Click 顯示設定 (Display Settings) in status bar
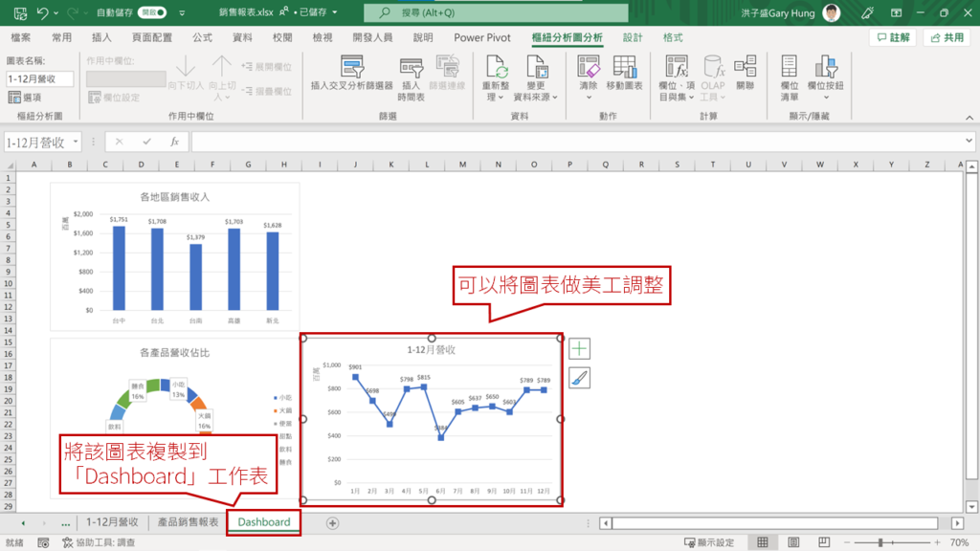Image resolution: width=980 pixels, height=551 pixels. [709, 542]
